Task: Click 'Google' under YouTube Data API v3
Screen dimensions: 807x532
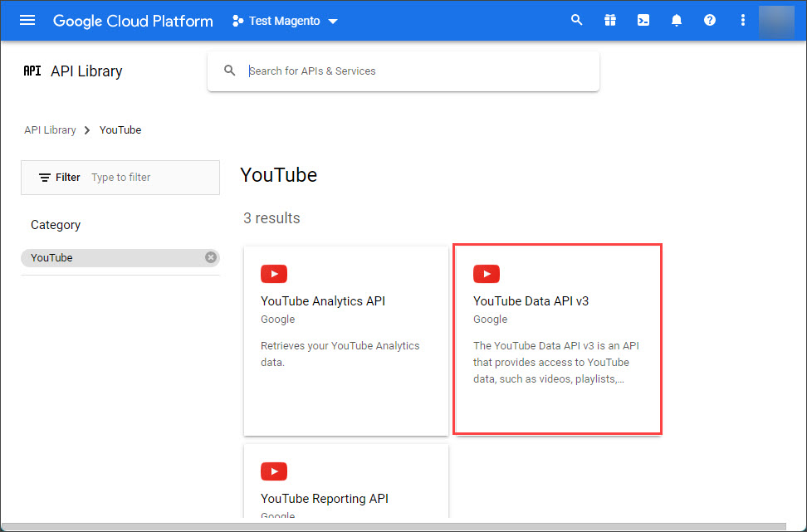Action: tap(491, 319)
